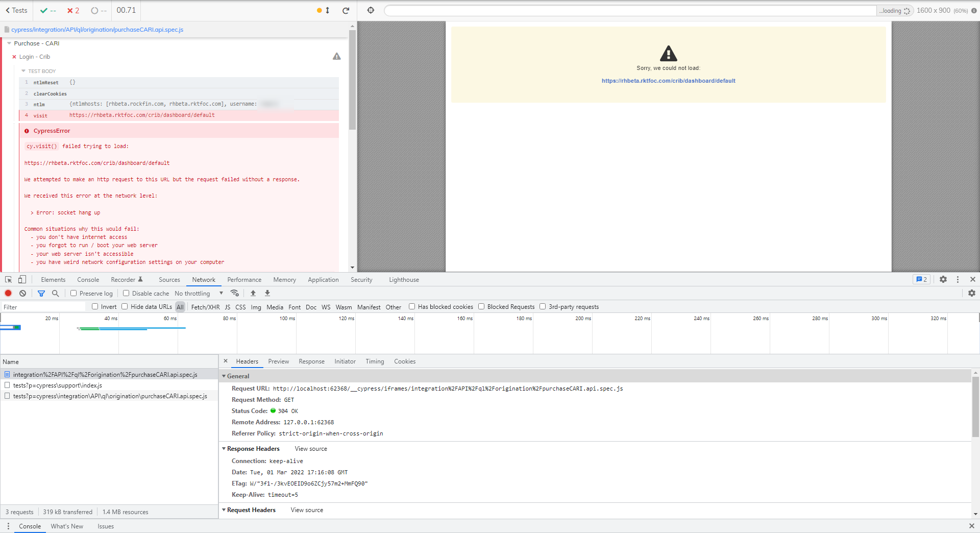Select the DevTools inspect element tool
The height and width of the screenshot is (533, 980).
click(8, 279)
